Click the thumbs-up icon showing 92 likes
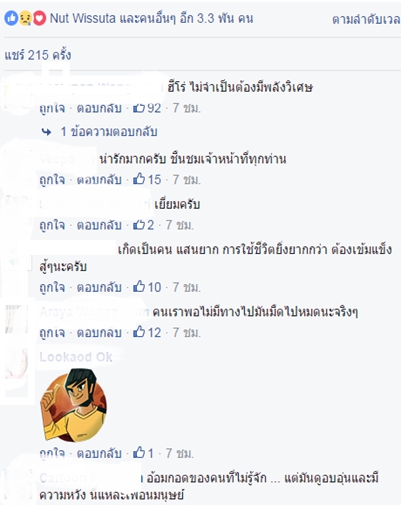 click(139, 108)
